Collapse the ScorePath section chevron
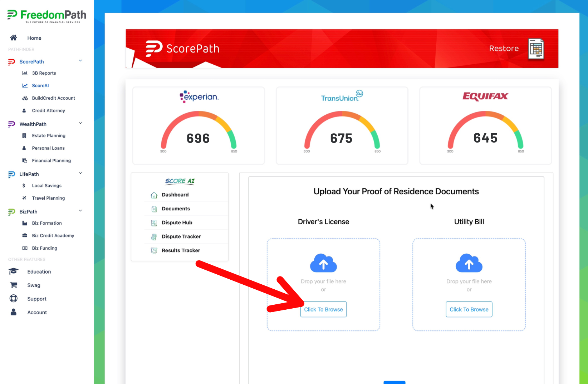The height and width of the screenshot is (384, 588). (x=80, y=61)
